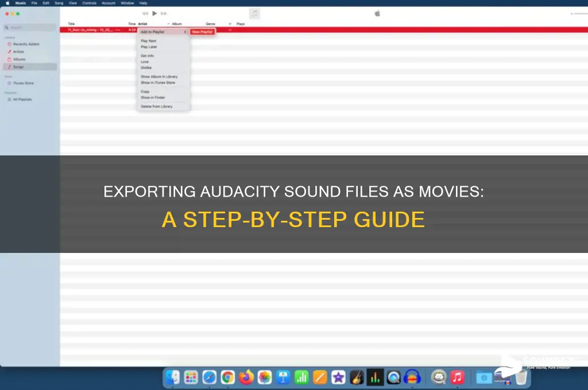Choose Dislike from context menu
Screen dimensions: 588x390
click(146, 68)
